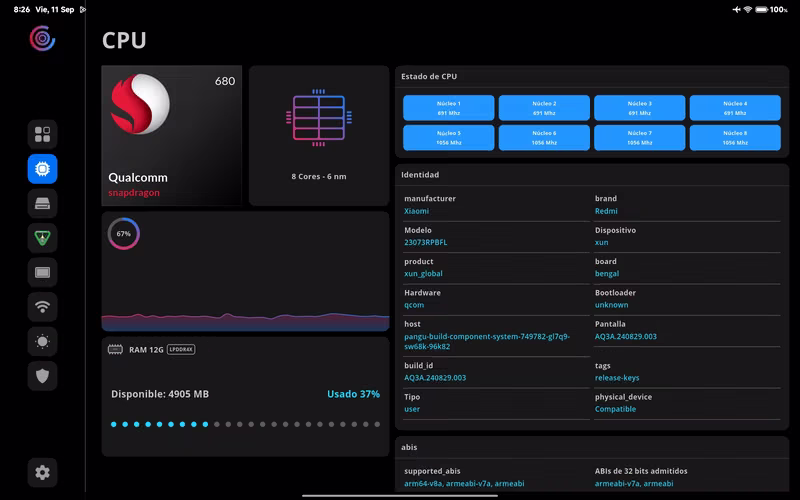Select the Núcleo 1 frequency tile
The height and width of the screenshot is (500, 800).
point(448,108)
